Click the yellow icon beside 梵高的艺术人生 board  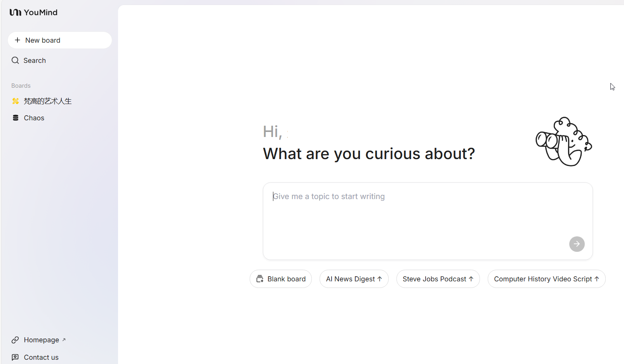[x=16, y=101]
